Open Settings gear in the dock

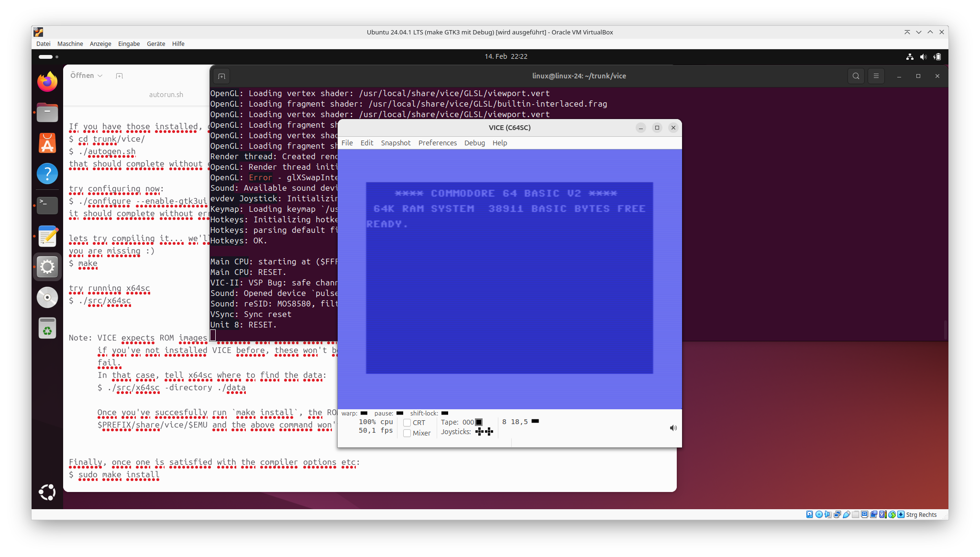[47, 267]
